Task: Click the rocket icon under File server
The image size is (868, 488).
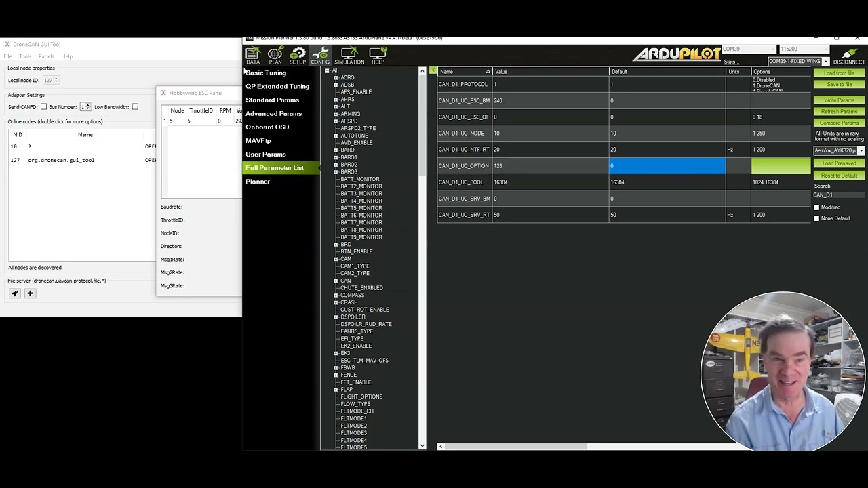Action: coord(15,293)
